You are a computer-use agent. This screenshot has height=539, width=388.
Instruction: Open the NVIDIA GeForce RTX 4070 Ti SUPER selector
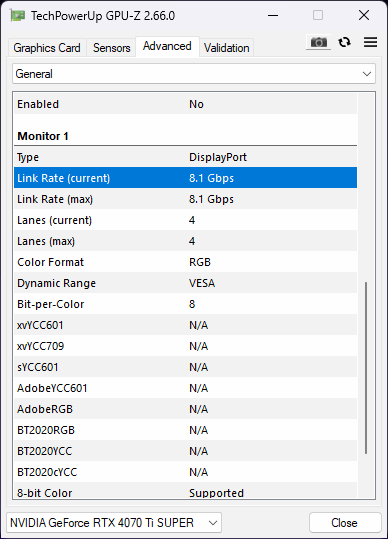coord(114,523)
